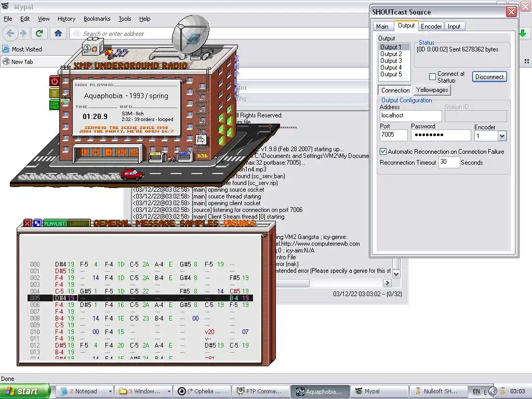The height and width of the screenshot is (399, 532).
Task: Click the blue resize arrows icon on info panel
Action: click(37, 223)
